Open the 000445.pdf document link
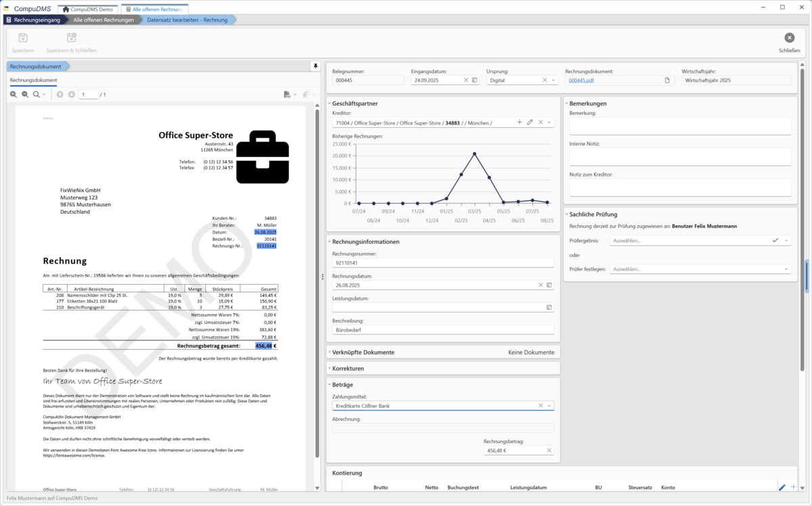Screen dimensions: 812x506 tap(582, 80)
